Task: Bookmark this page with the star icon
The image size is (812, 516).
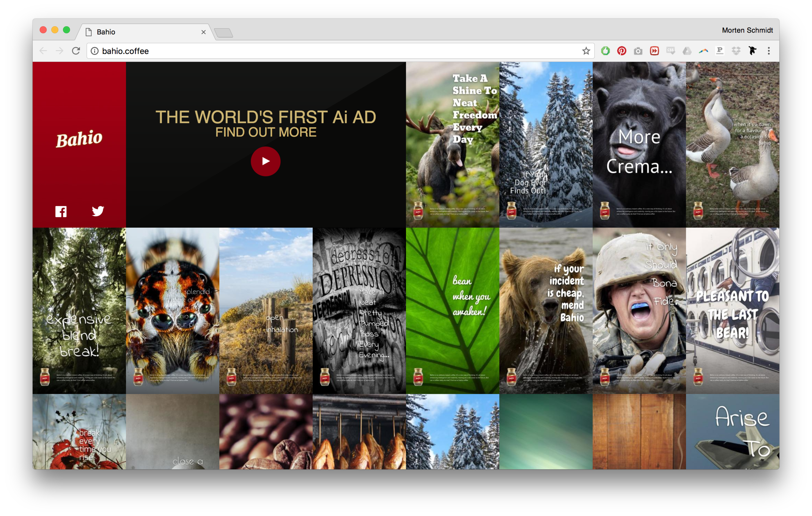Action: pyautogui.click(x=586, y=51)
